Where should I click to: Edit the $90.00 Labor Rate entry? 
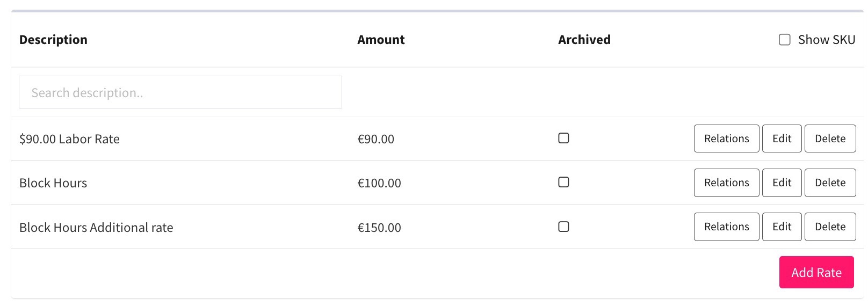[782, 139]
